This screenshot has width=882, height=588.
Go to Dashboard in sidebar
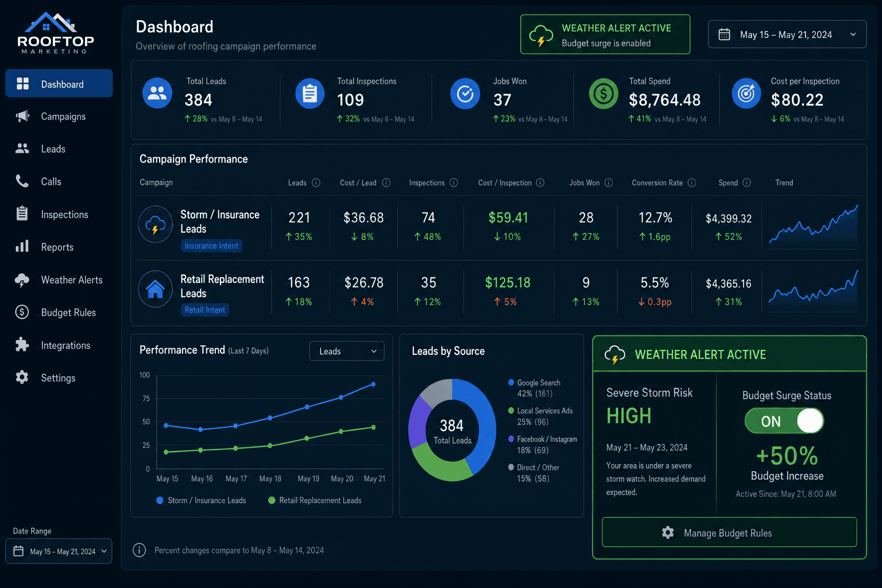pyautogui.click(x=59, y=84)
